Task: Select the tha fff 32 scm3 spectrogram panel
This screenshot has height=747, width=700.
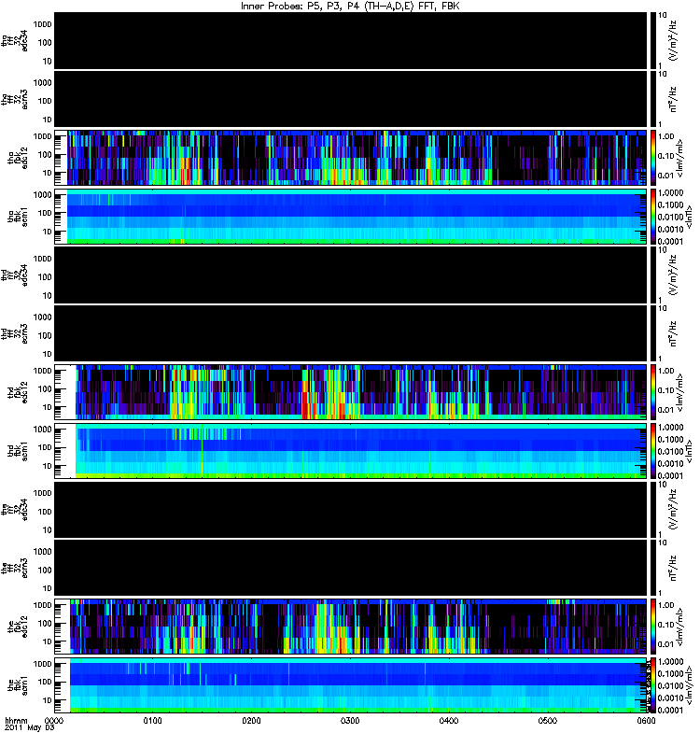Action: 350,99
